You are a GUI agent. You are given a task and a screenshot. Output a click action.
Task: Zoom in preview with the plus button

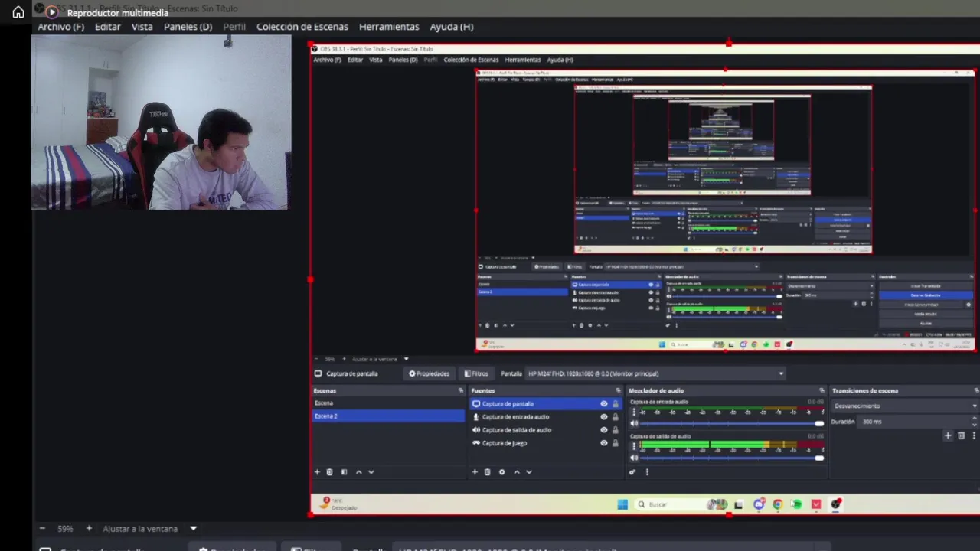(x=89, y=529)
